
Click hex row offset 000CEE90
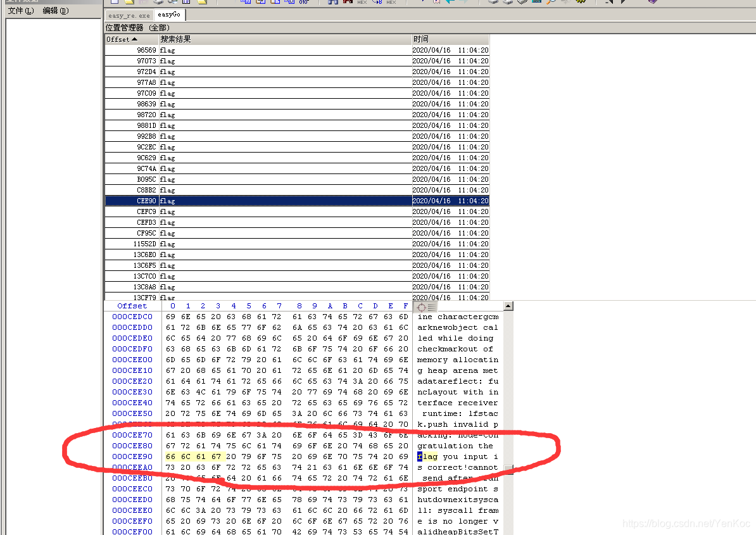(132, 457)
